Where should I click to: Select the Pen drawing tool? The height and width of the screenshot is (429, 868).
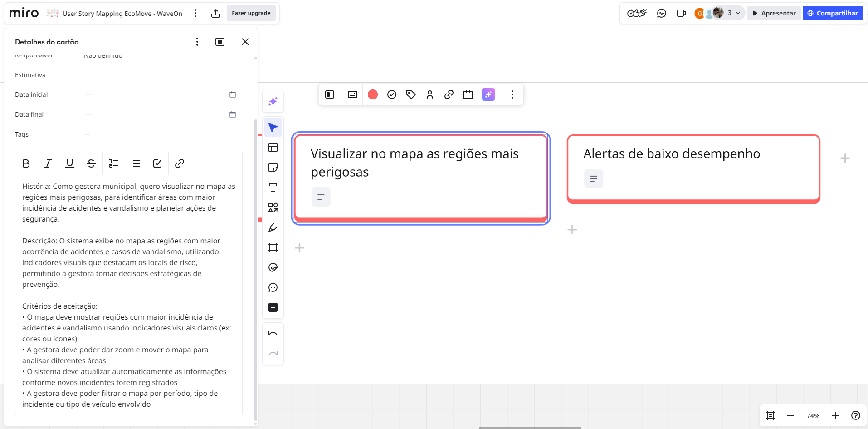coord(273,228)
